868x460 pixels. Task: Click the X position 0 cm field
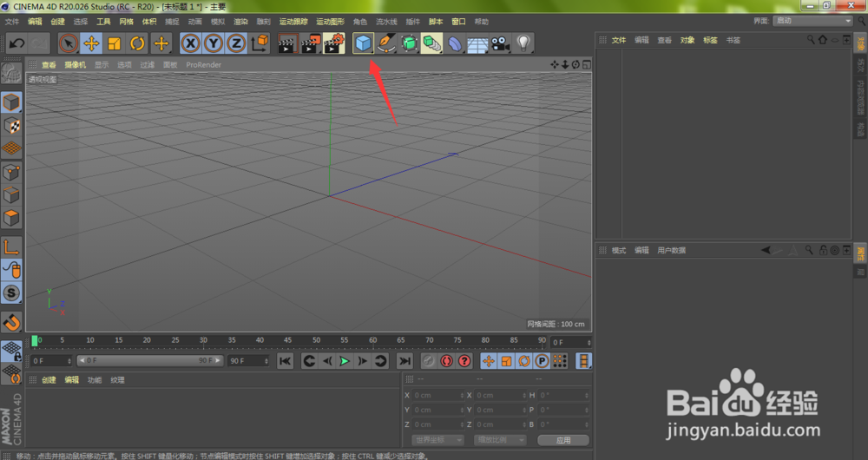click(x=439, y=395)
